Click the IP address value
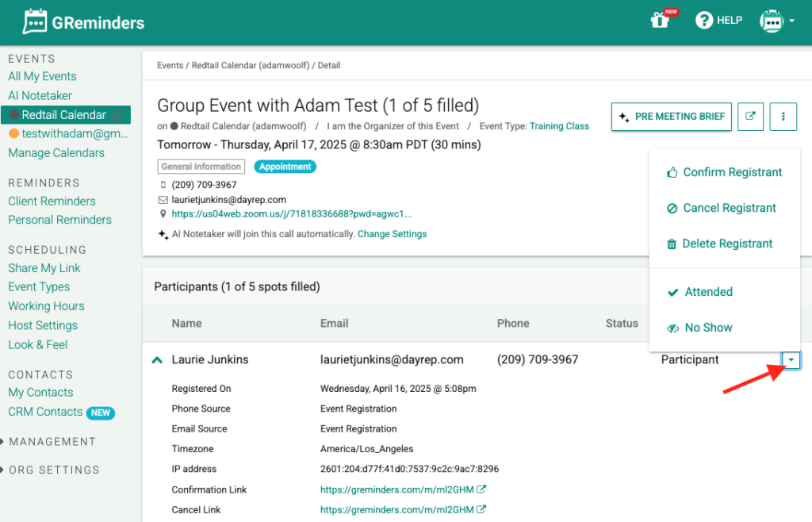This screenshot has height=522, width=812. pos(410,469)
